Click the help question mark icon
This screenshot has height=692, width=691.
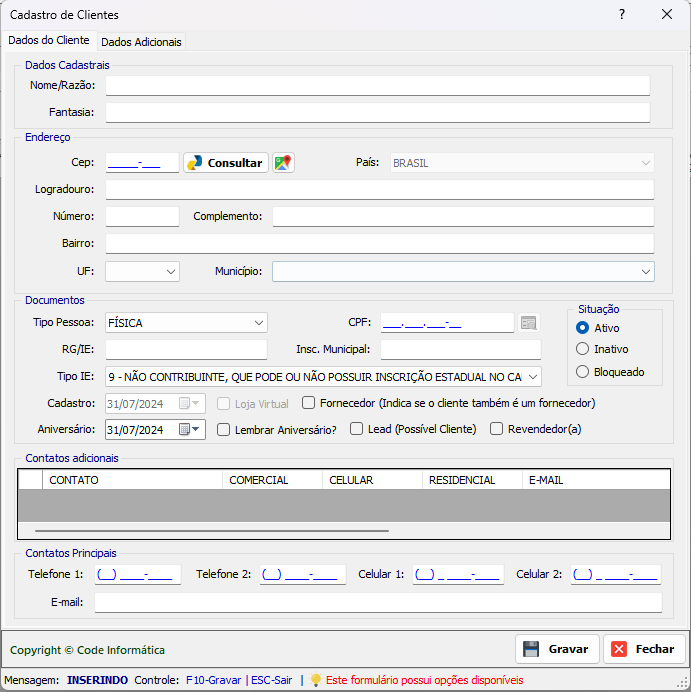(x=622, y=15)
